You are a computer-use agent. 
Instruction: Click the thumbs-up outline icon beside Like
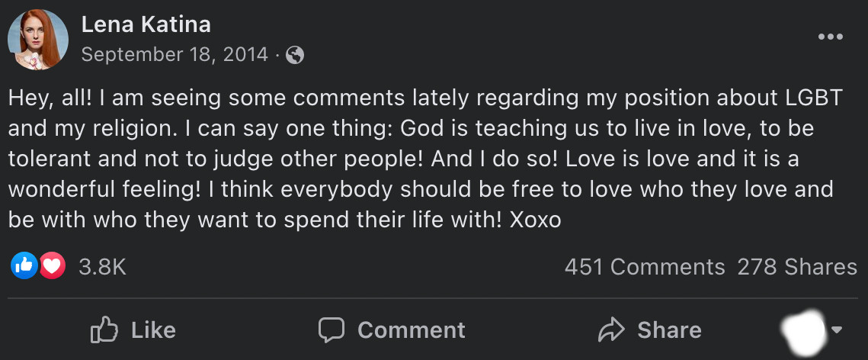click(104, 330)
